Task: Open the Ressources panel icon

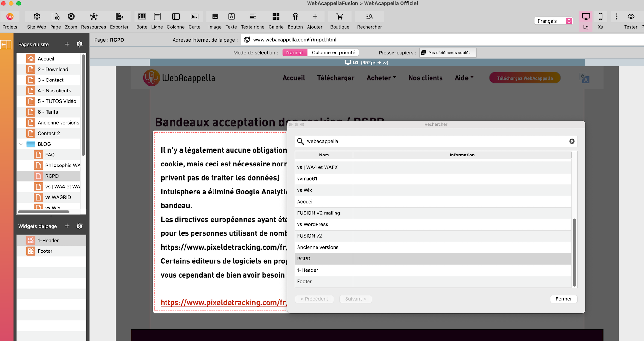Action: tap(93, 17)
